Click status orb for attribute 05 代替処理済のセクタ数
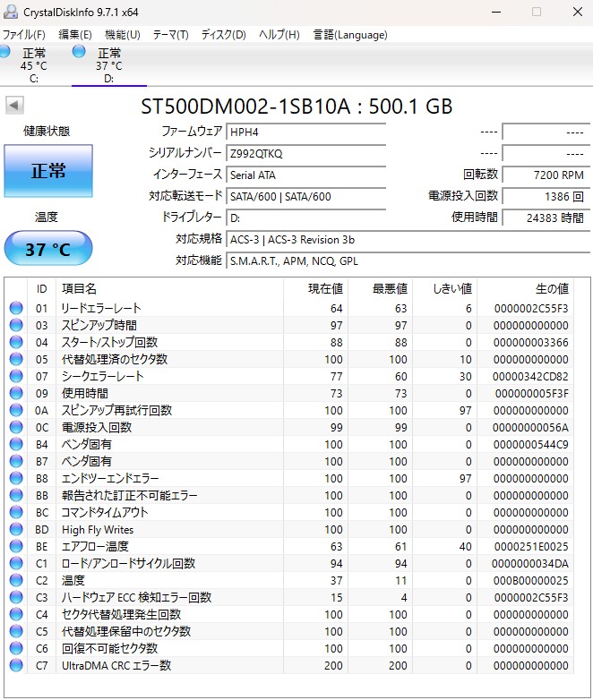The width and height of the screenshot is (593, 700). [16, 359]
